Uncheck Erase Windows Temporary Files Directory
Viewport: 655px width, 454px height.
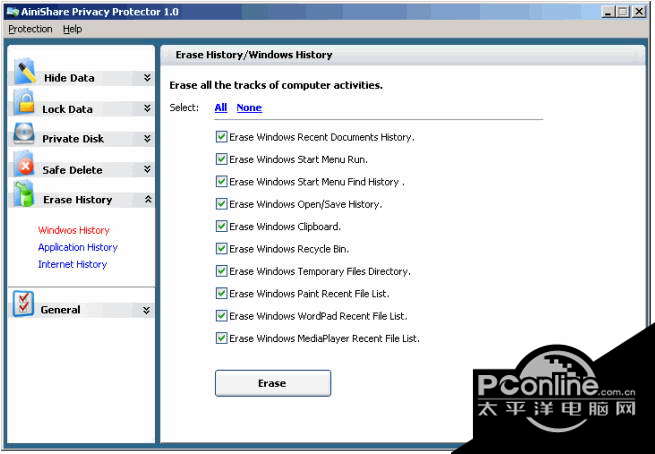221,271
